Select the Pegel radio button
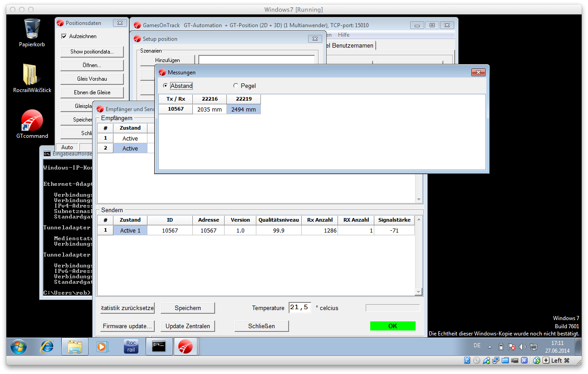 pos(235,86)
